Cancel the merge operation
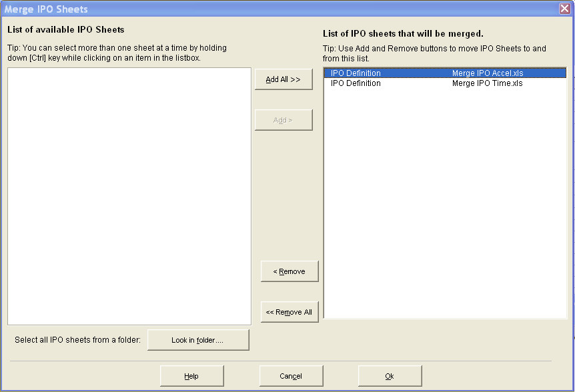The image size is (575, 392). coord(291,375)
